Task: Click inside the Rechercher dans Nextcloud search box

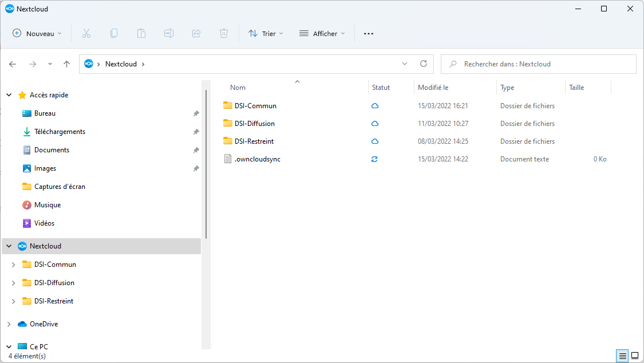Action: pos(538,64)
